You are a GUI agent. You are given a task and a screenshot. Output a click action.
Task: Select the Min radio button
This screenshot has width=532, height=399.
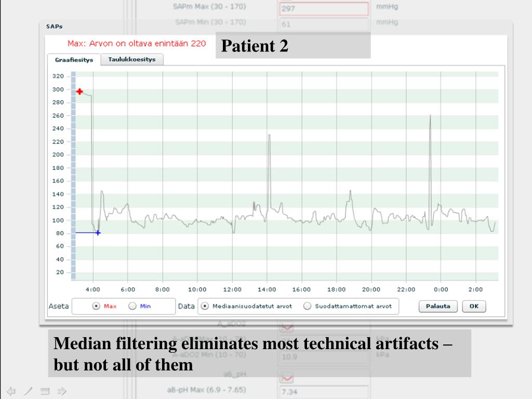coord(132,306)
